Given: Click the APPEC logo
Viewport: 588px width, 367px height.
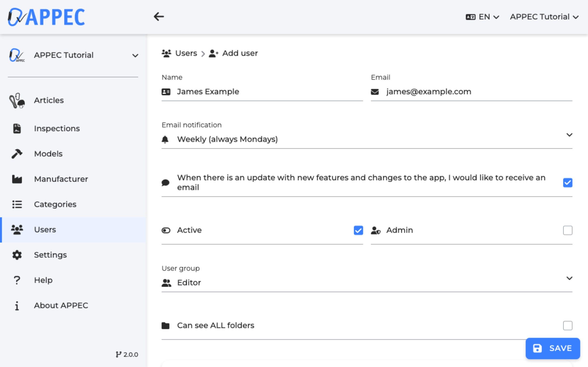Looking at the screenshot, I should coord(46,17).
